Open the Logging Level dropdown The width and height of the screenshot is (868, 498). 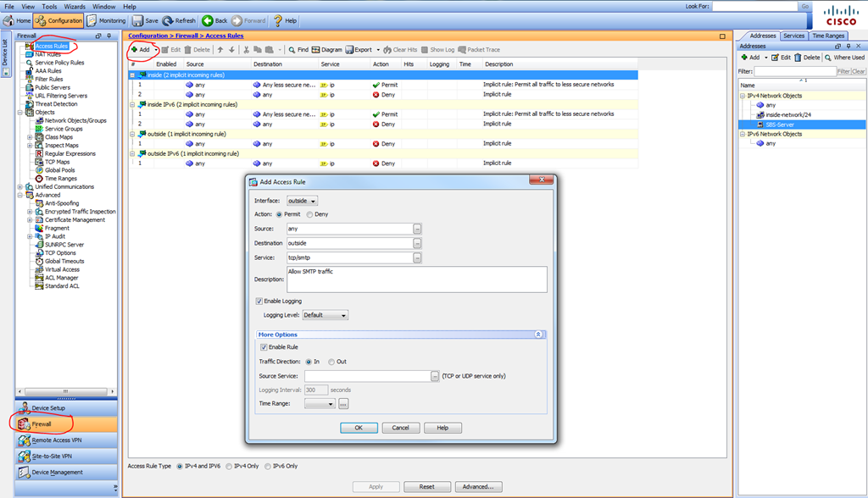click(325, 315)
